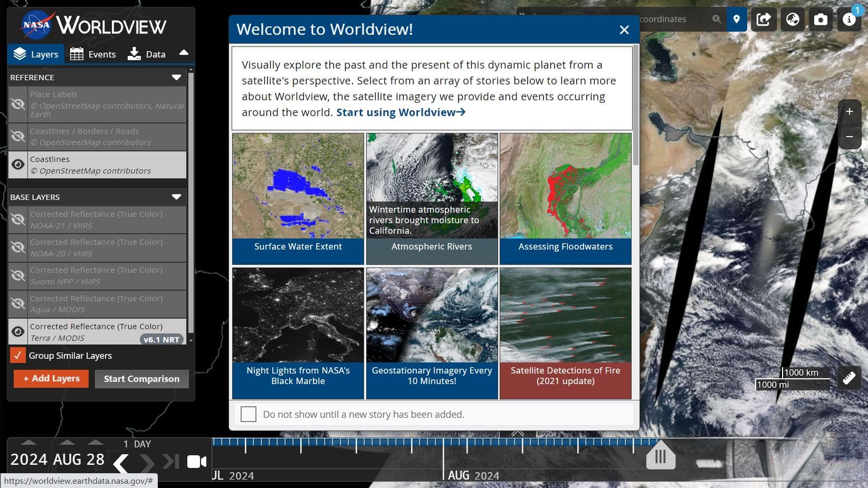Click the AUG 2024 timeline label
This screenshot has height=488, width=868.
point(473,475)
